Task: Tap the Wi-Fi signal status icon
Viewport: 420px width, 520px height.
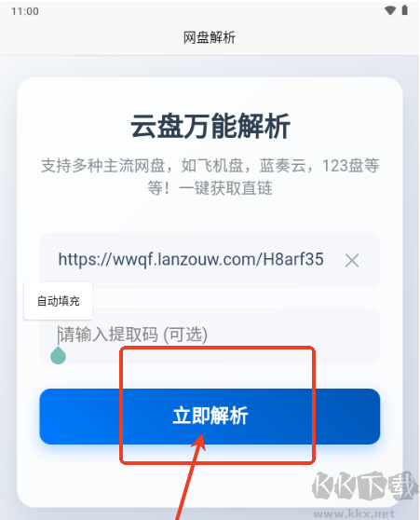Action: pyautogui.click(x=390, y=10)
